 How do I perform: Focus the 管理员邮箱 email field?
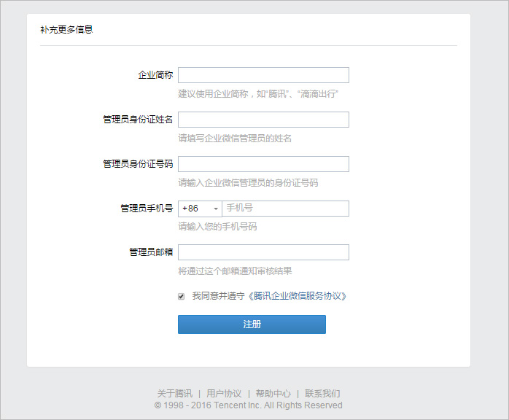pyautogui.click(x=263, y=252)
